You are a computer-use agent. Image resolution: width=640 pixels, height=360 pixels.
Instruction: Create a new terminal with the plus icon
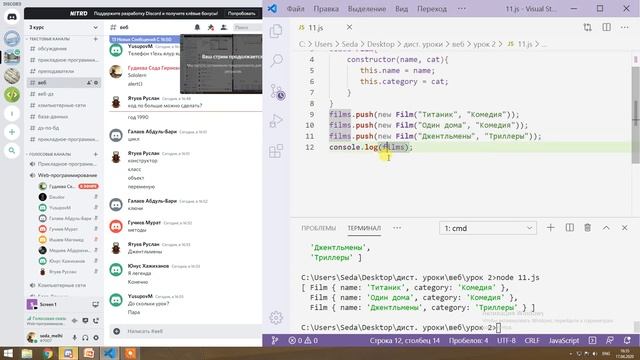(x=551, y=228)
